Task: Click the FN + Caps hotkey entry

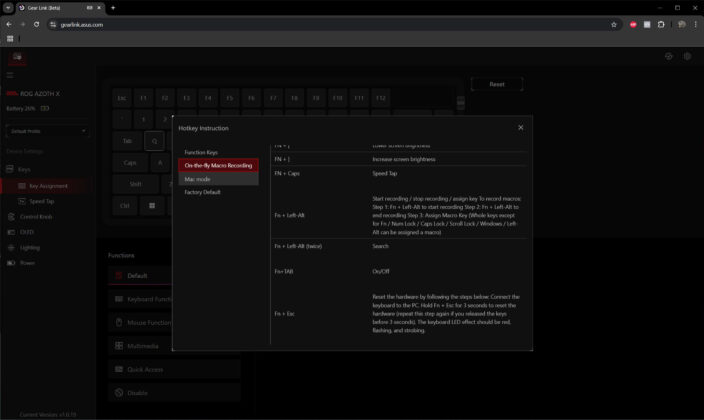Action: (287, 173)
